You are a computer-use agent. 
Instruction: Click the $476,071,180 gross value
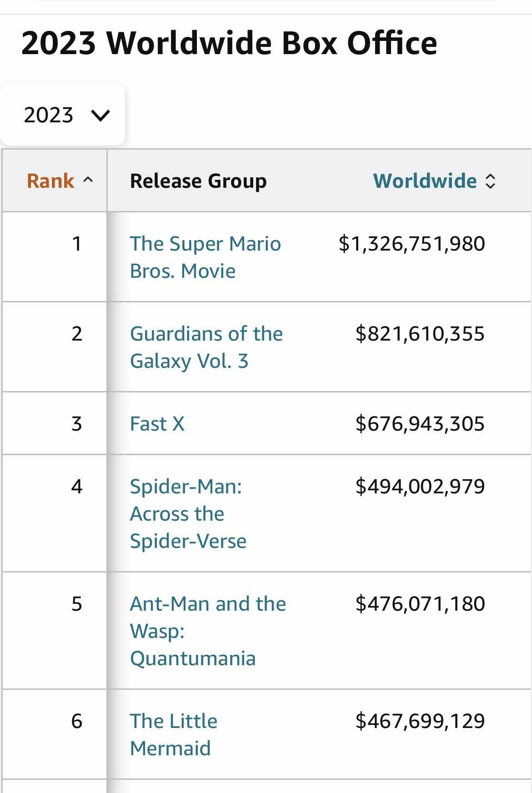[420, 604]
